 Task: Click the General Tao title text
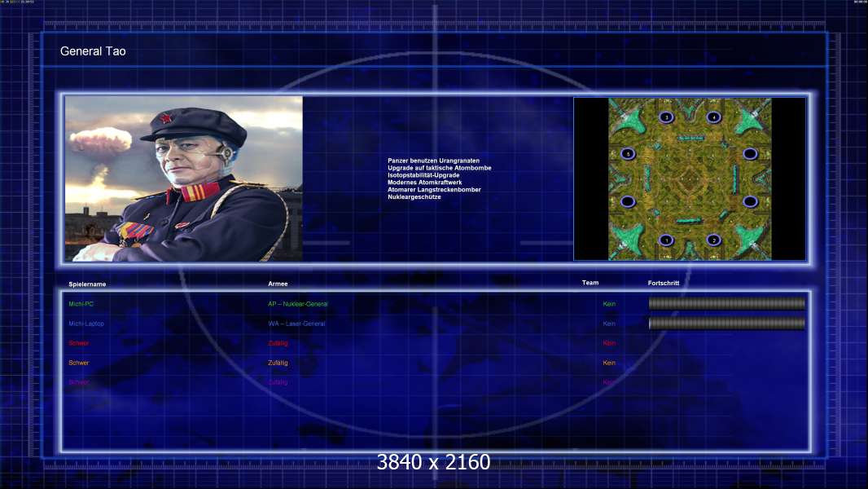click(x=93, y=51)
